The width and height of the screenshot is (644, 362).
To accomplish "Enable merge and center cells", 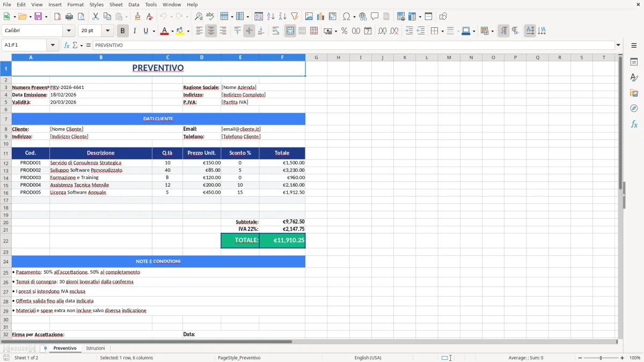I will [x=290, y=31].
